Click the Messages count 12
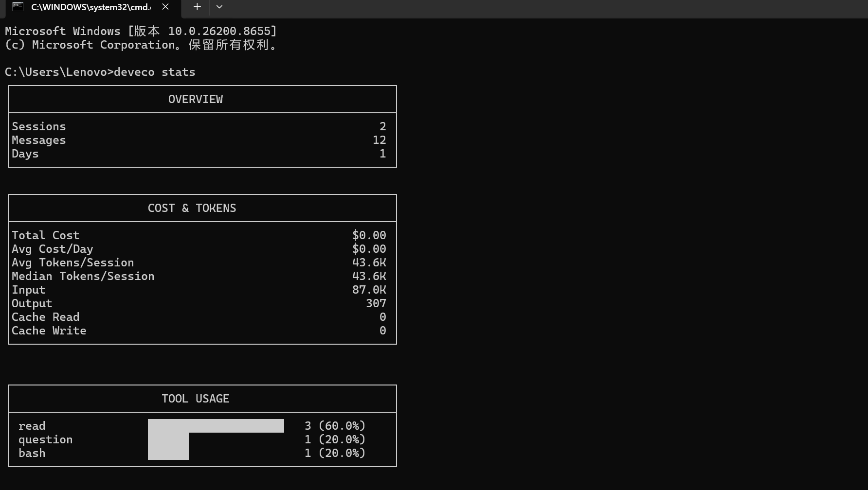The width and height of the screenshot is (868, 490). pyautogui.click(x=380, y=140)
